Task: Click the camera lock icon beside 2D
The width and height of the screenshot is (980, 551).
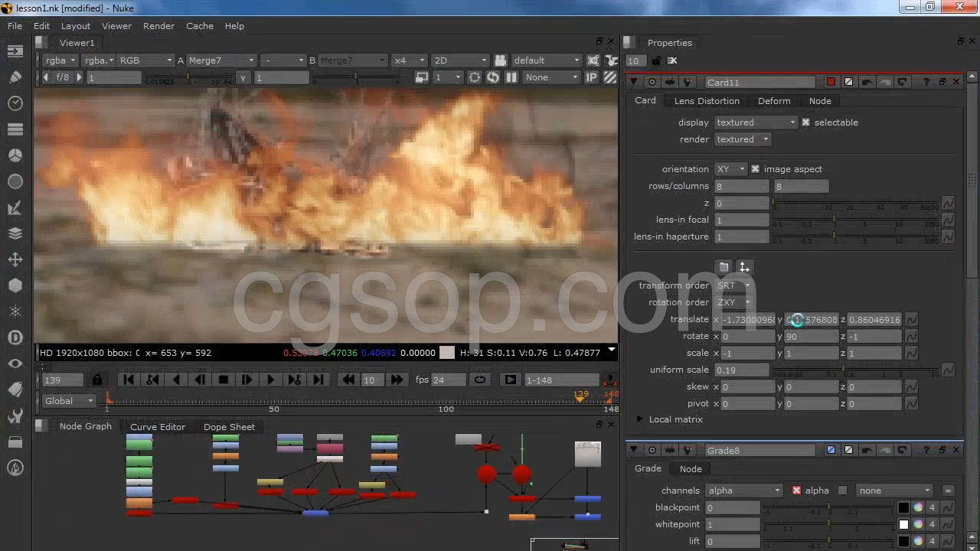Action: [501, 60]
